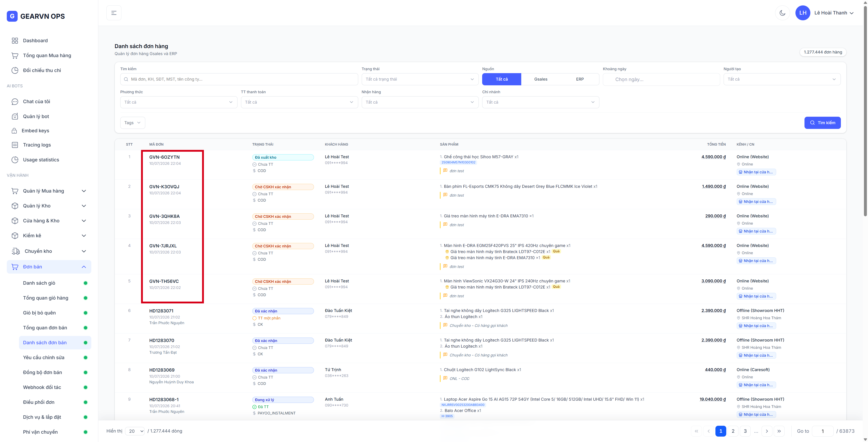Image resolution: width=868 pixels, height=442 pixels.
Task: Select Tất cả source toggle
Action: [x=501, y=79]
